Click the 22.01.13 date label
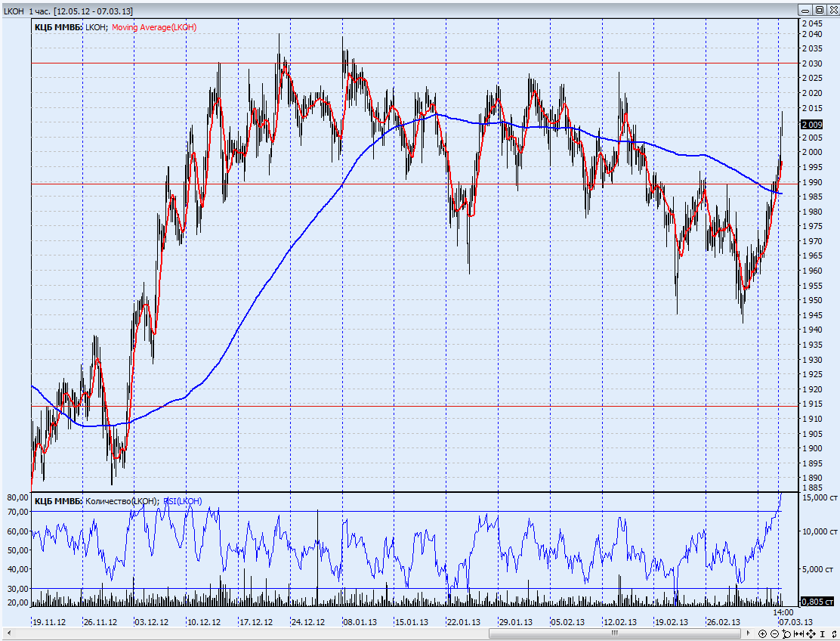Screen dimensions: 840x641 click(x=463, y=622)
